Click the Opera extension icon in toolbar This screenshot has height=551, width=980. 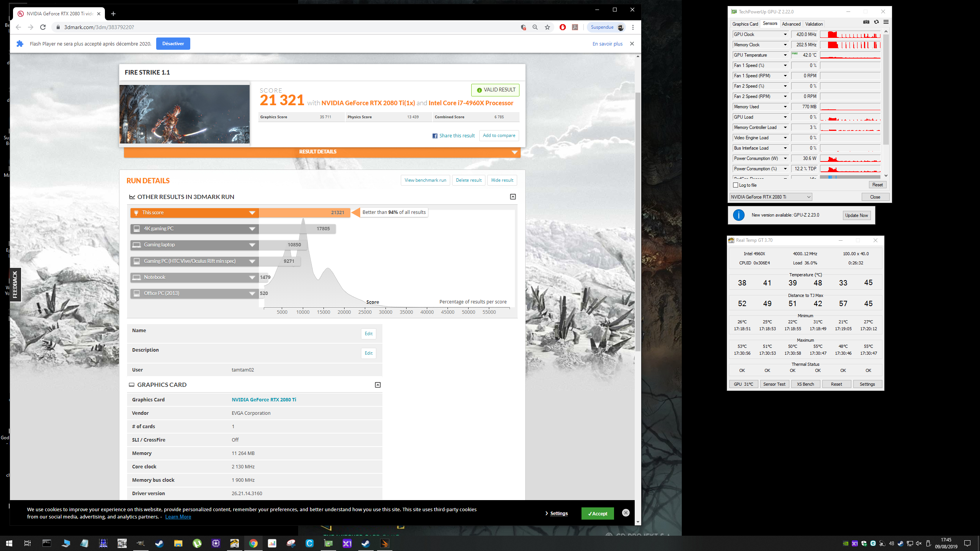[x=562, y=27]
